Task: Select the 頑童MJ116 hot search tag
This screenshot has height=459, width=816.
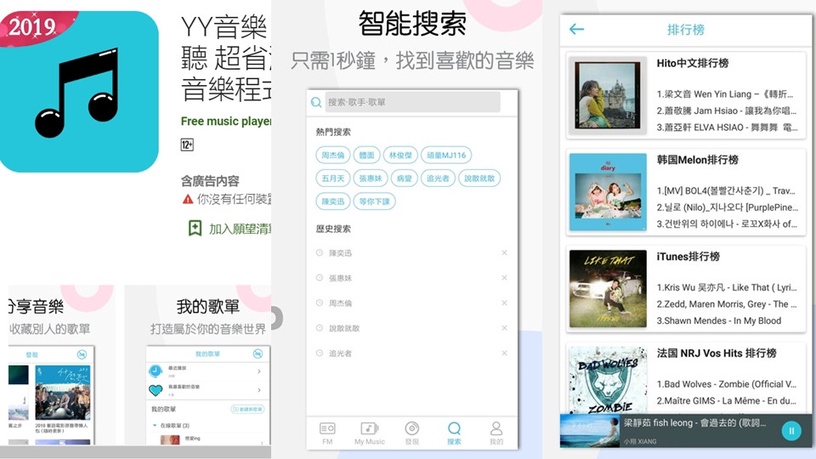Action: click(446, 155)
